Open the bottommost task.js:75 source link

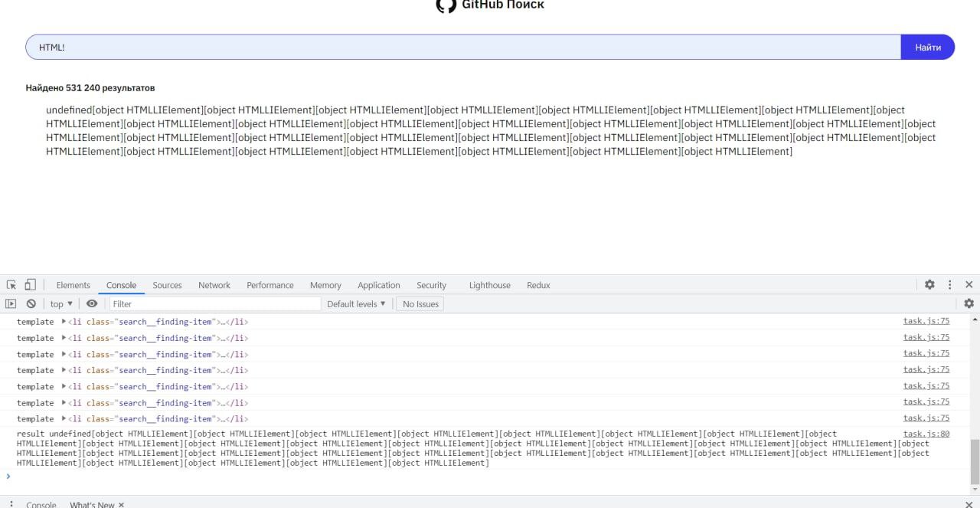click(926, 418)
